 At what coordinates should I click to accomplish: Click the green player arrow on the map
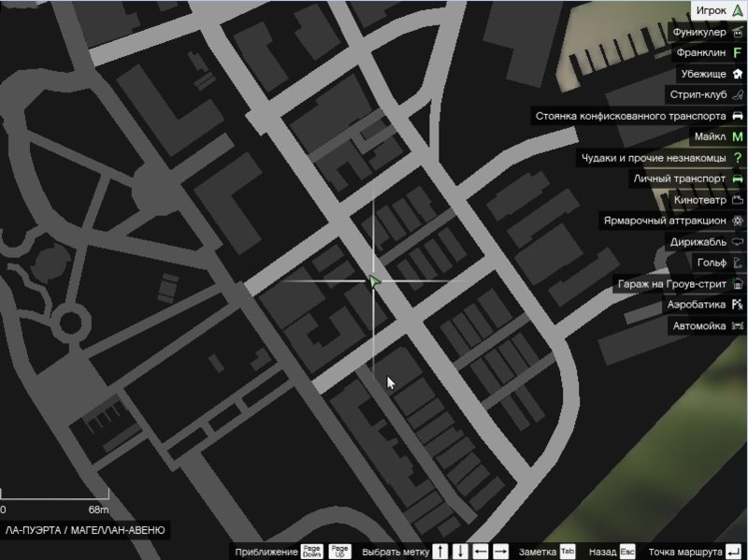click(x=374, y=282)
